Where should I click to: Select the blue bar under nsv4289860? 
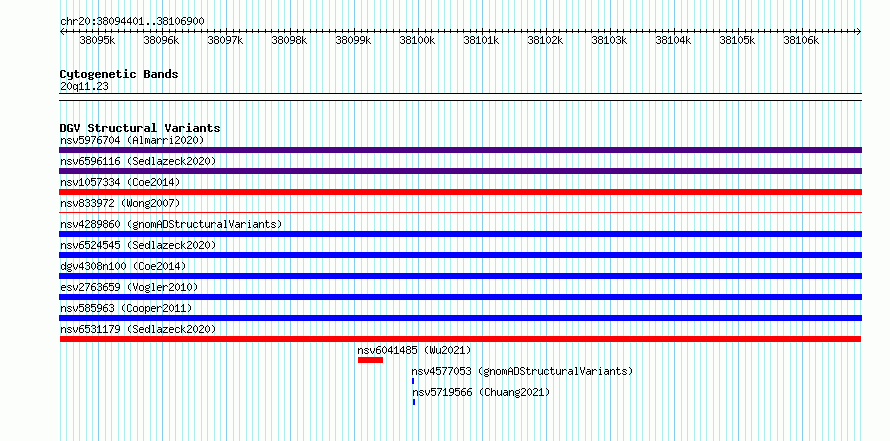tap(460, 234)
